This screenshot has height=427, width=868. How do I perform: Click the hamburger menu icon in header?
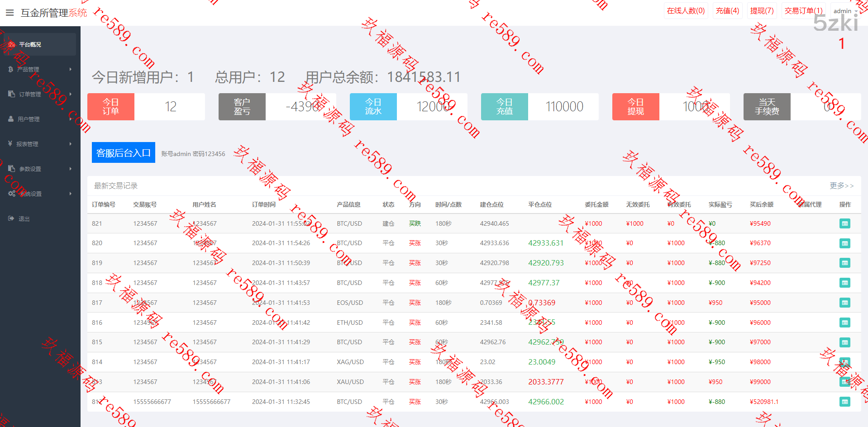pyautogui.click(x=10, y=13)
